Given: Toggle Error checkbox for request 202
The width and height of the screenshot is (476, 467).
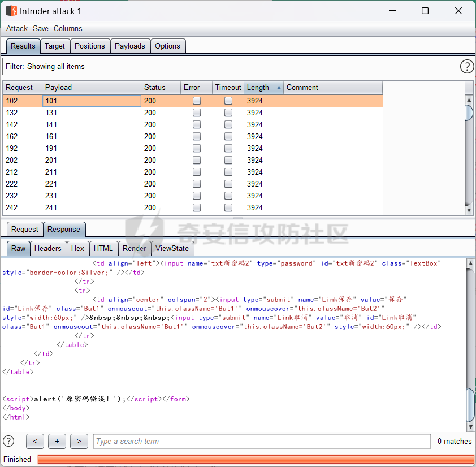Looking at the screenshot, I should click(x=197, y=160).
